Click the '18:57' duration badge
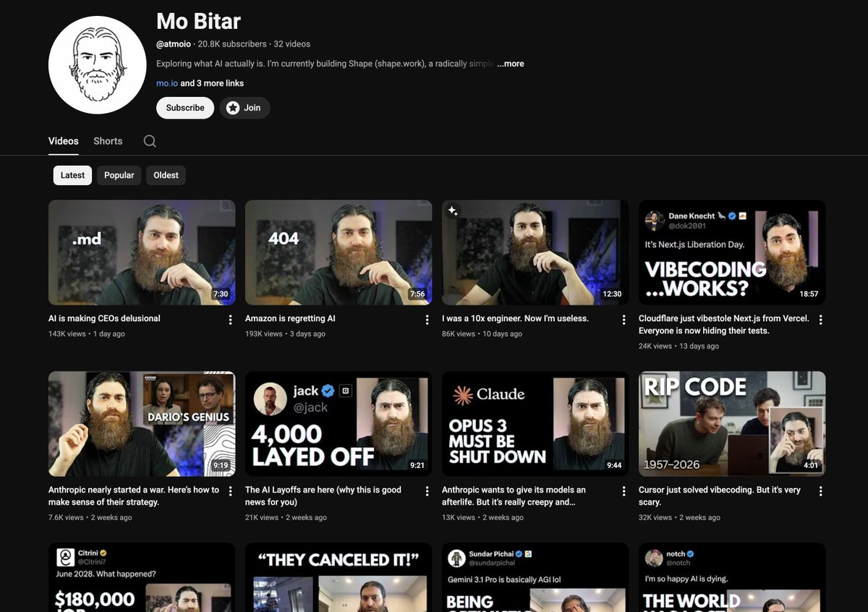 pyautogui.click(x=809, y=294)
